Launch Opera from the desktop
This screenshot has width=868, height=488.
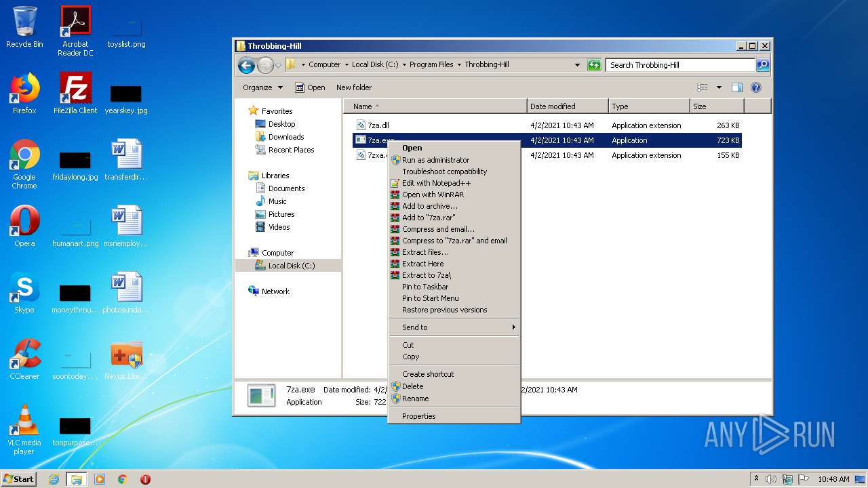pyautogui.click(x=24, y=227)
